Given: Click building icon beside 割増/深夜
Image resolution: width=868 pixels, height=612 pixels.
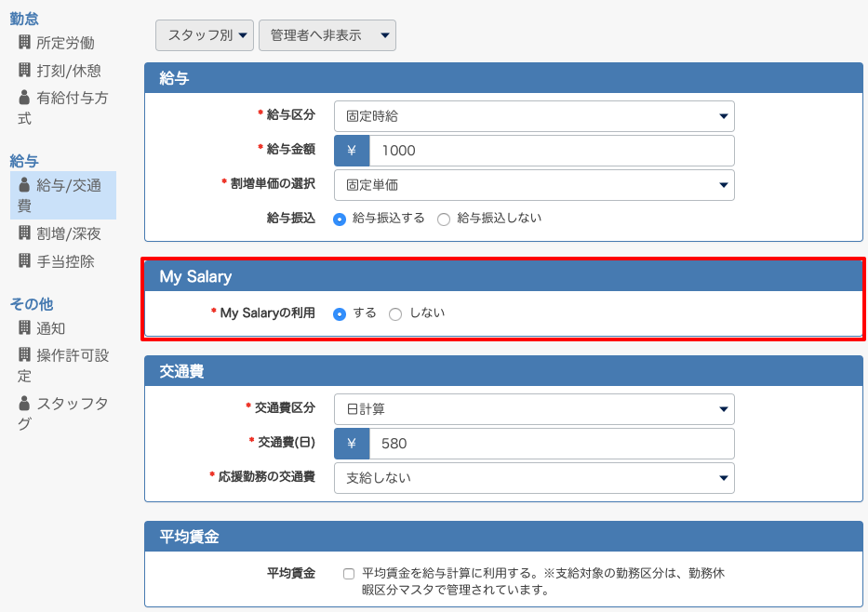Looking at the screenshot, I should (x=24, y=233).
